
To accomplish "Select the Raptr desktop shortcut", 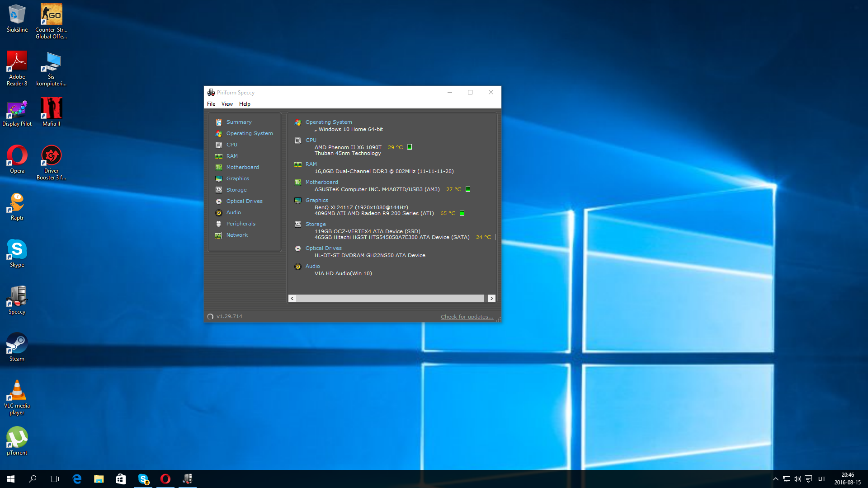I will tap(17, 206).
